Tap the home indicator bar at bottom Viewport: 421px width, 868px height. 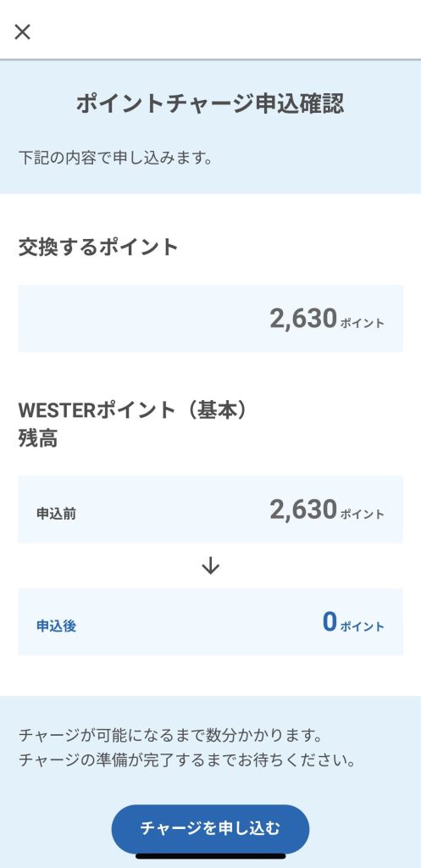pos(210,856)
